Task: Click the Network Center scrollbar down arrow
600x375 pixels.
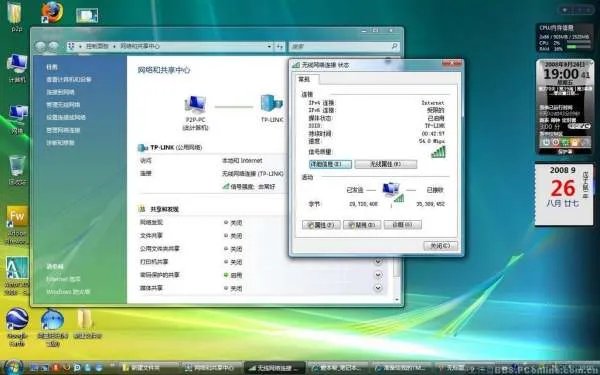Action: [397, 300]
